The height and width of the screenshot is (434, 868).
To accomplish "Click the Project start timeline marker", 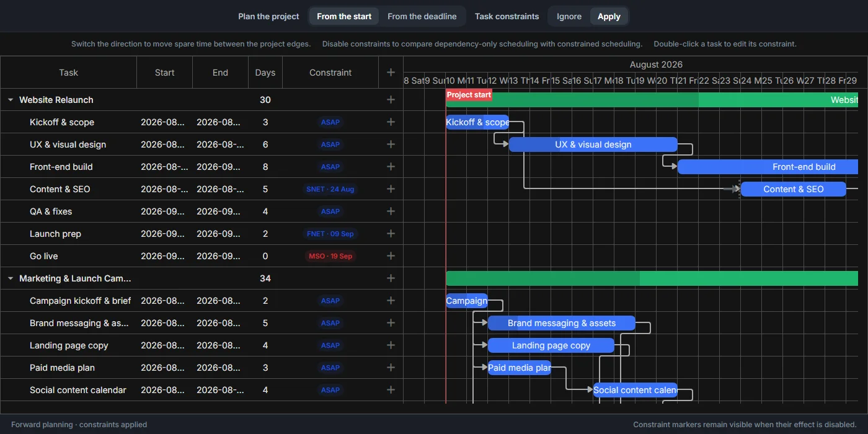I will [469, 95].
